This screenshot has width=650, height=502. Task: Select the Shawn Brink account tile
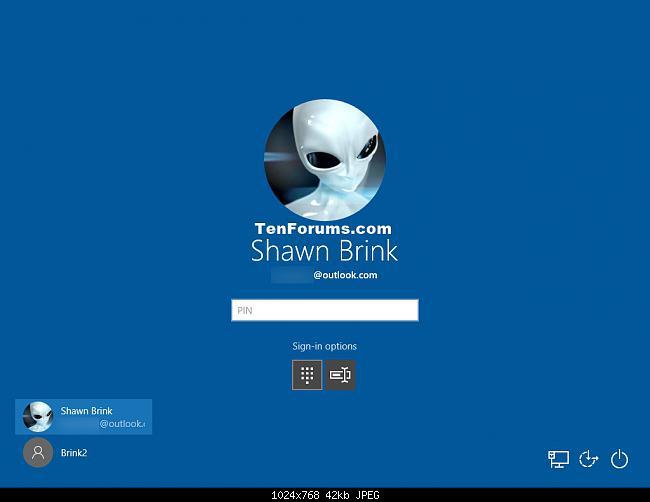(84, 417)
